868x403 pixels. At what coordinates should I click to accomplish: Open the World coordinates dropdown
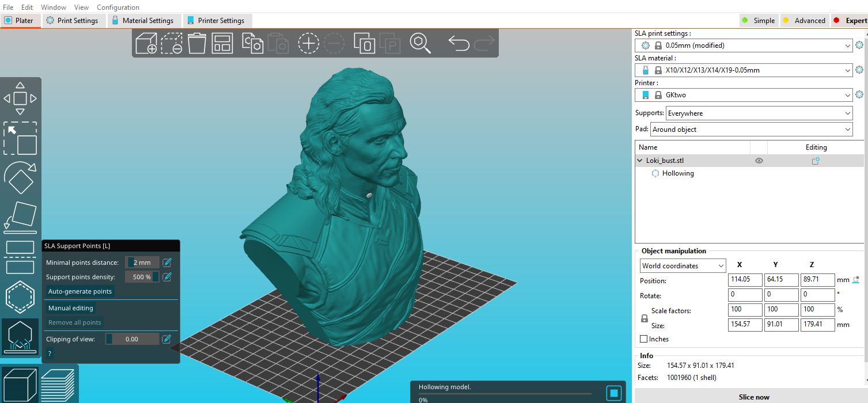683,266
